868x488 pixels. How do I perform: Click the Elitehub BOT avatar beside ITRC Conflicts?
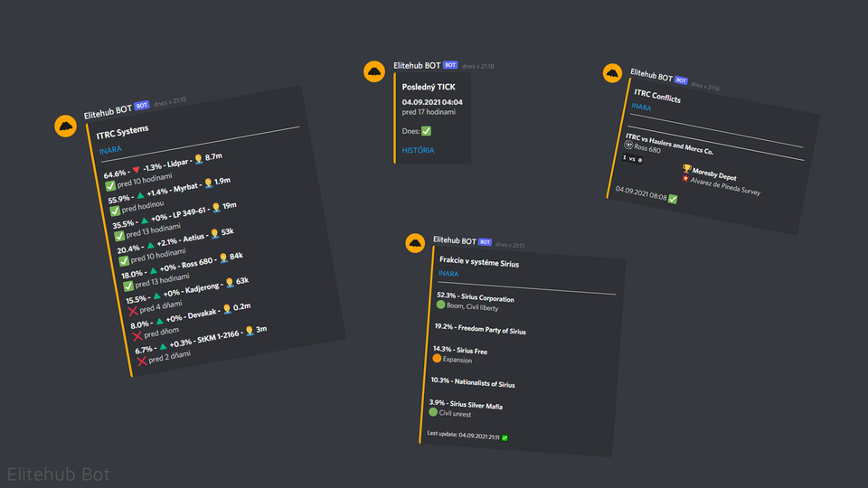click(612, 73)
